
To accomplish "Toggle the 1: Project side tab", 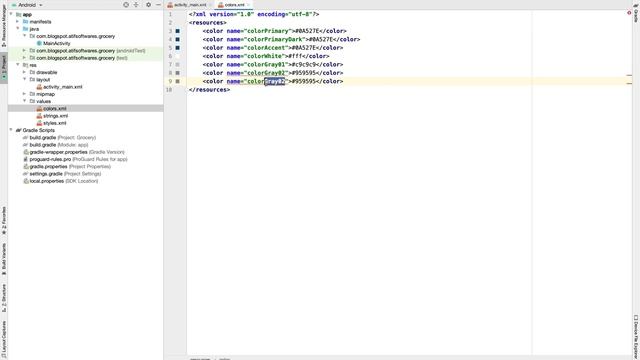I will coord(4,67).
